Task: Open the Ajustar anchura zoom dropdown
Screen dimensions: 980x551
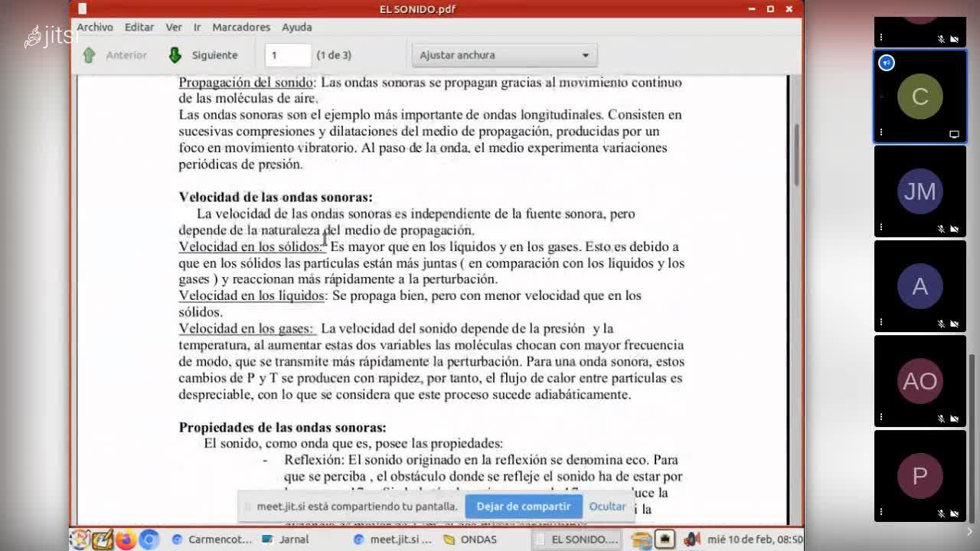Action: [x=505, y=55]
